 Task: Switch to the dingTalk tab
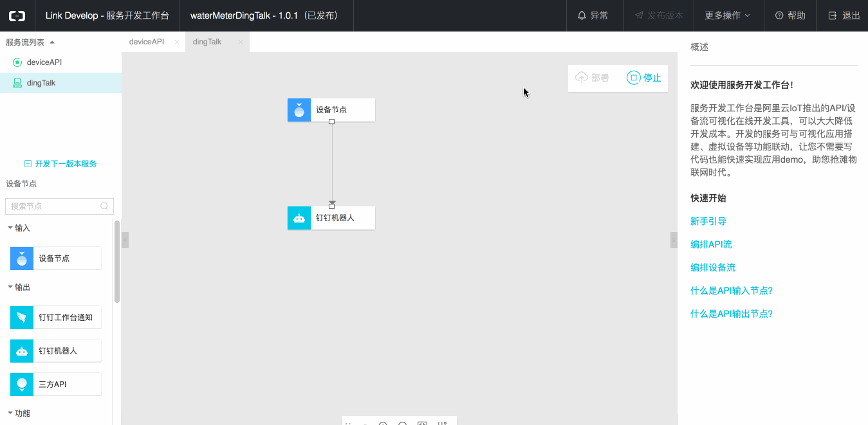point(207,42)
